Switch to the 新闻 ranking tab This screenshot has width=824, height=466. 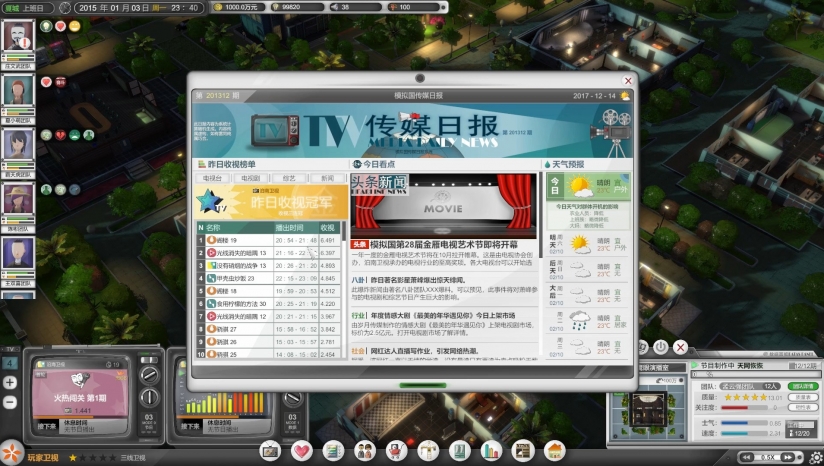tap(327, 178)
